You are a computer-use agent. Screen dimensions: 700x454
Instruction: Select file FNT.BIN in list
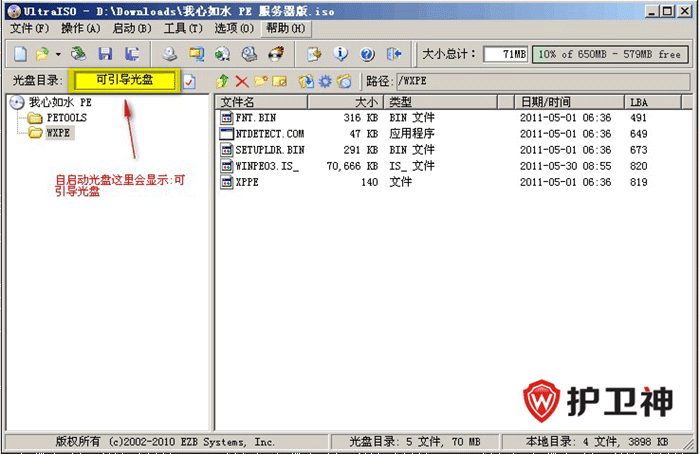(256, 118)
